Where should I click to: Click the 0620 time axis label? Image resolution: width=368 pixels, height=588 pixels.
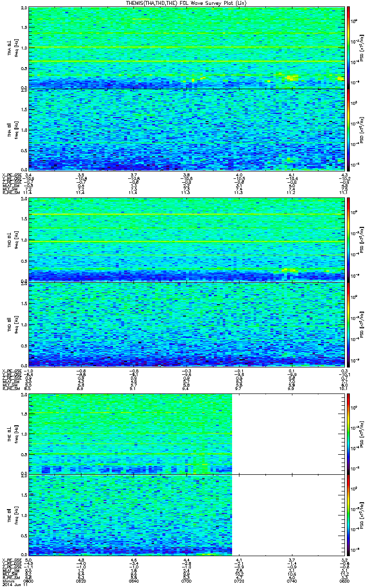click(81, 581)
